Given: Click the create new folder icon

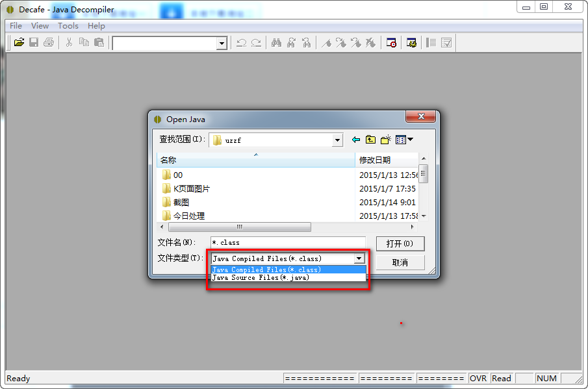Looking at the screenshot, I should point(385,140).
